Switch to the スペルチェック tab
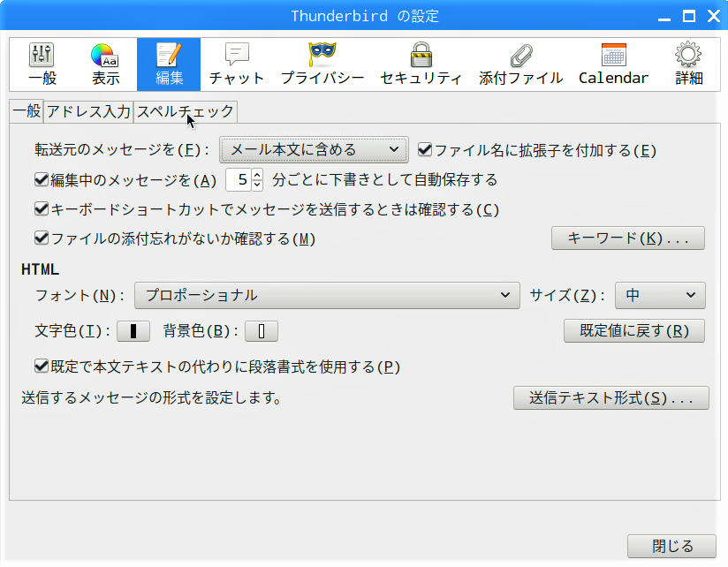 point(186,112)
